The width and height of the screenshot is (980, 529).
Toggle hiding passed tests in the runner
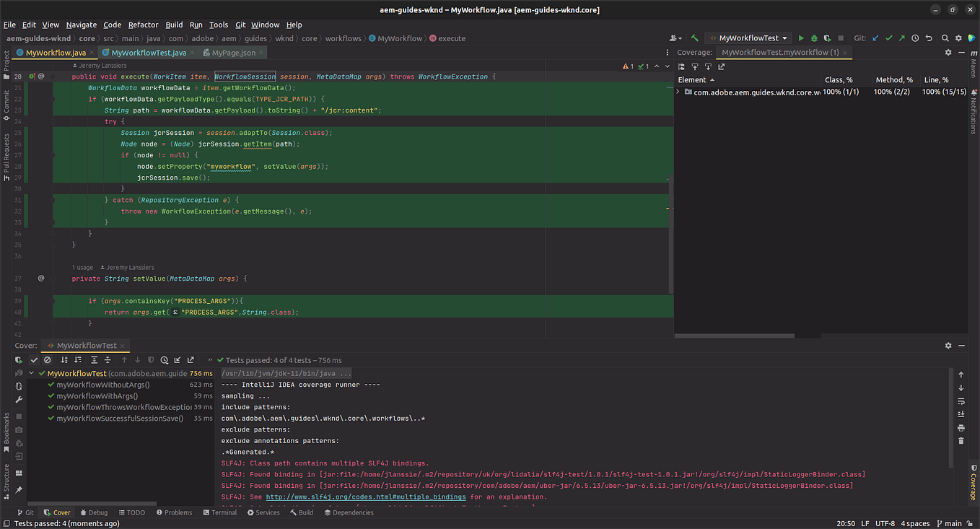pos(33,359)
